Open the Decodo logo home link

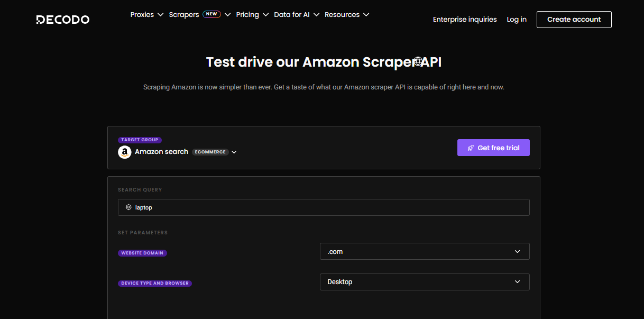[x=62, y=20]
